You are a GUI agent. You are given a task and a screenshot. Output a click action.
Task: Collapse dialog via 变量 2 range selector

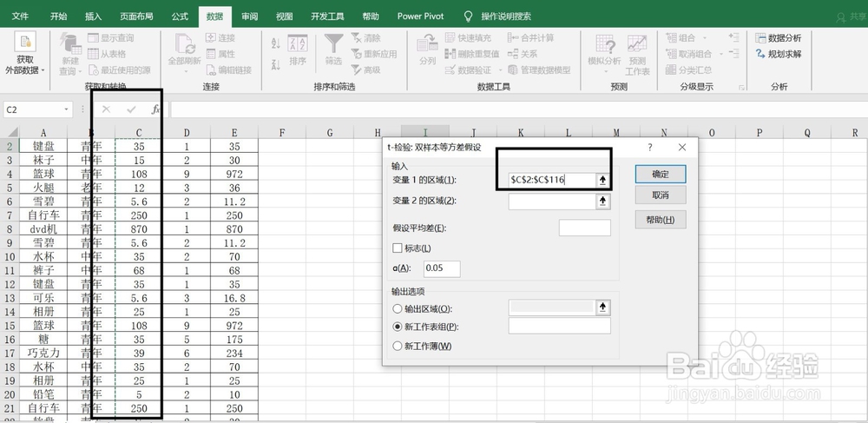[x=603, y=201]
